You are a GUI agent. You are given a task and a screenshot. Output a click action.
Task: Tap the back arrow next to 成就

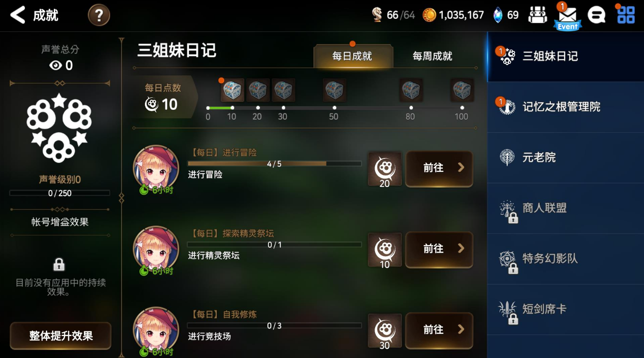[x=18, y=15]
